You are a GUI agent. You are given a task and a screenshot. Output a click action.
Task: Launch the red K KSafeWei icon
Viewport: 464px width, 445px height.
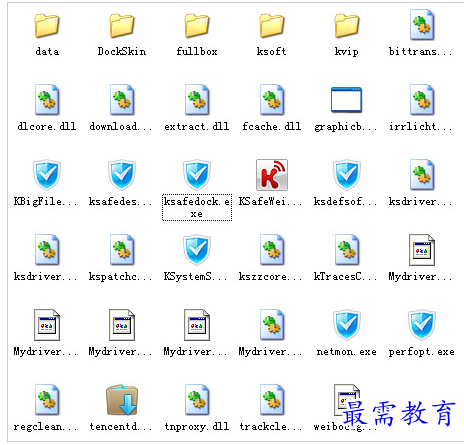272,175
